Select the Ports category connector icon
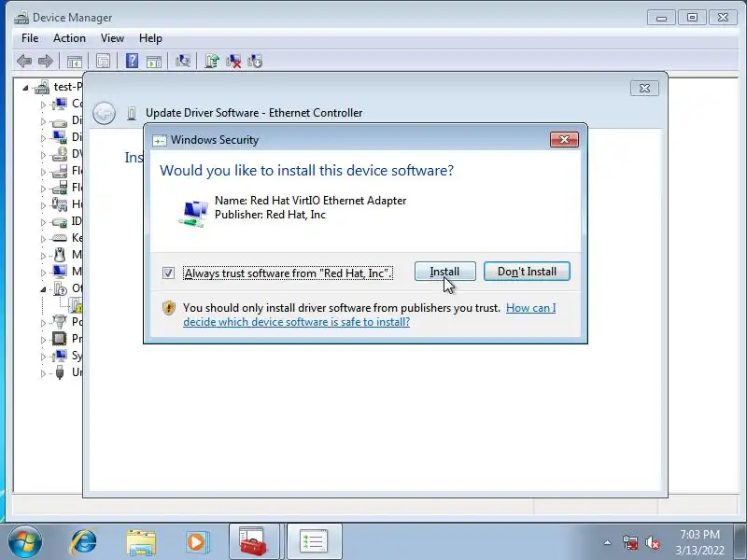The height and width of the screenshot is (560, 747). coord(60,322)
